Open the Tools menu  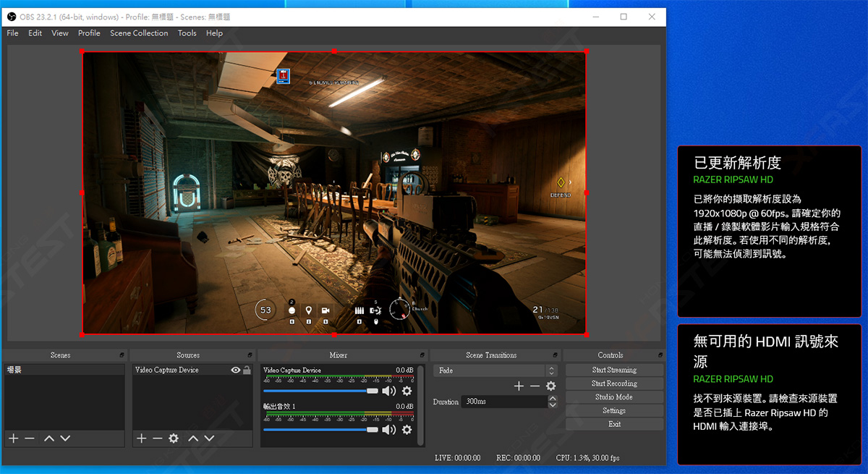[187, 33]
